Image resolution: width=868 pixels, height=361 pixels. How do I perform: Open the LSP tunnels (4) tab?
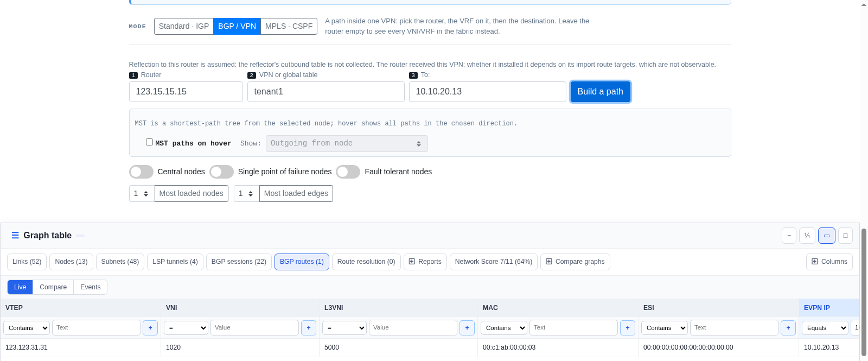click(175, 262)
